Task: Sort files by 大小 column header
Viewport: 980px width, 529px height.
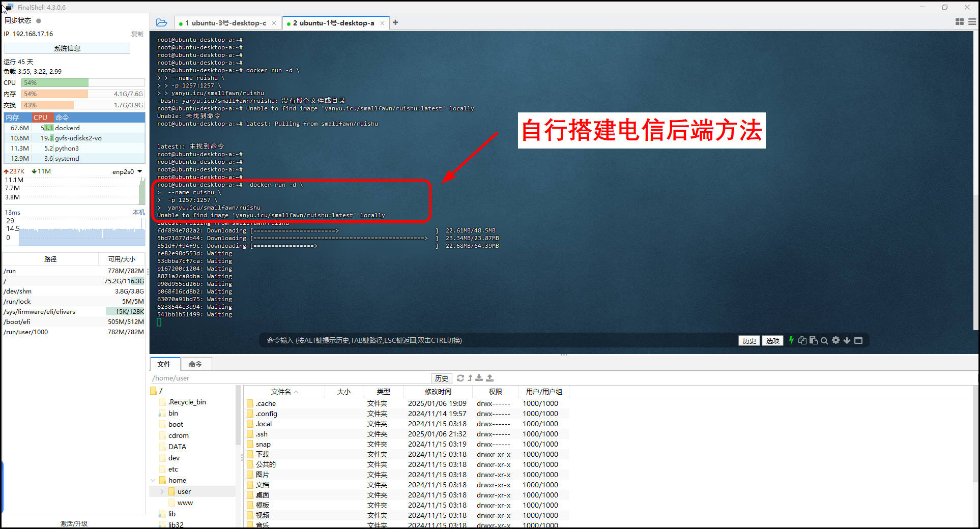Action: point(344,392)
